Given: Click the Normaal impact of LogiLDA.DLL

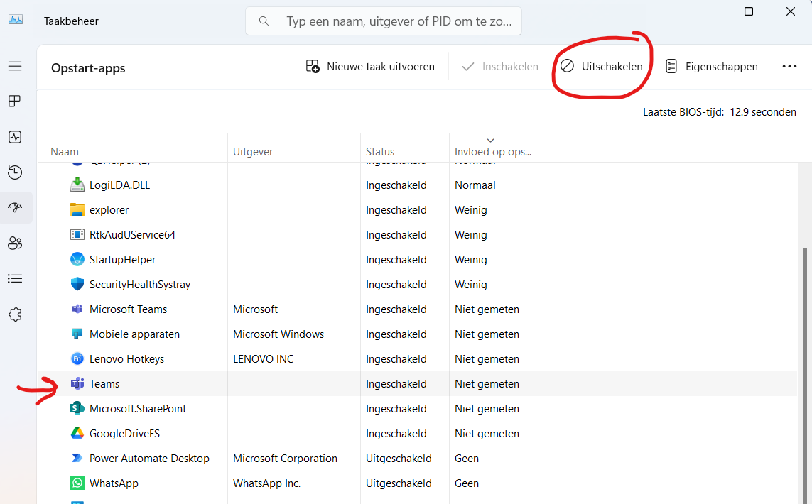Looking at the screenshot, I should (475, 185).
